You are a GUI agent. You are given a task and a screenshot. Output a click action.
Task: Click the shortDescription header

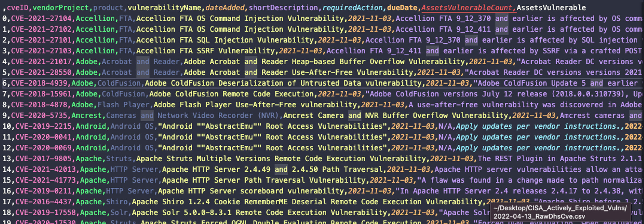[x=283, y=8]
